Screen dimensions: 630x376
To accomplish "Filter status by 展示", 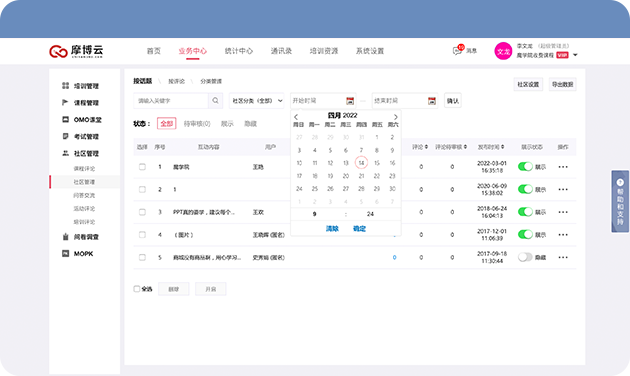I will click(227, 124).
